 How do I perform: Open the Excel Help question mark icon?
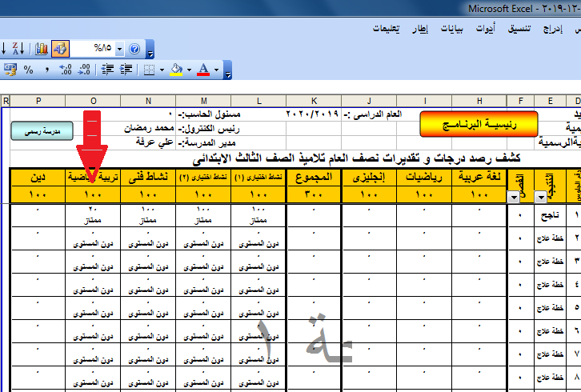(x=134, y=49)
